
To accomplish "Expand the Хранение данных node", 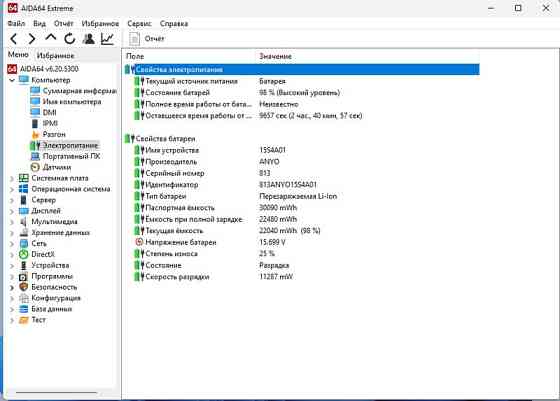I will 12,233.
